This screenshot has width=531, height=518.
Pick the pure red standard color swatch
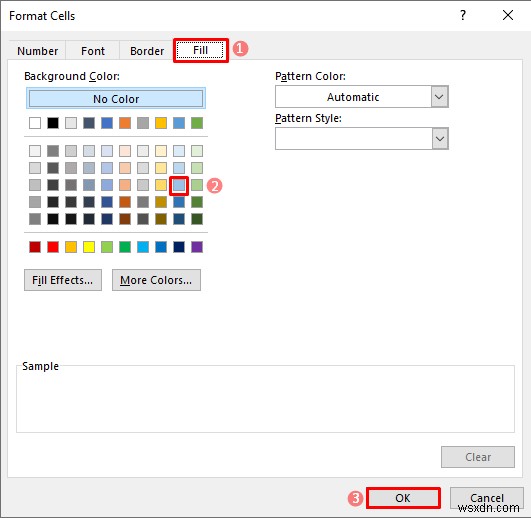tap(53, 247)
